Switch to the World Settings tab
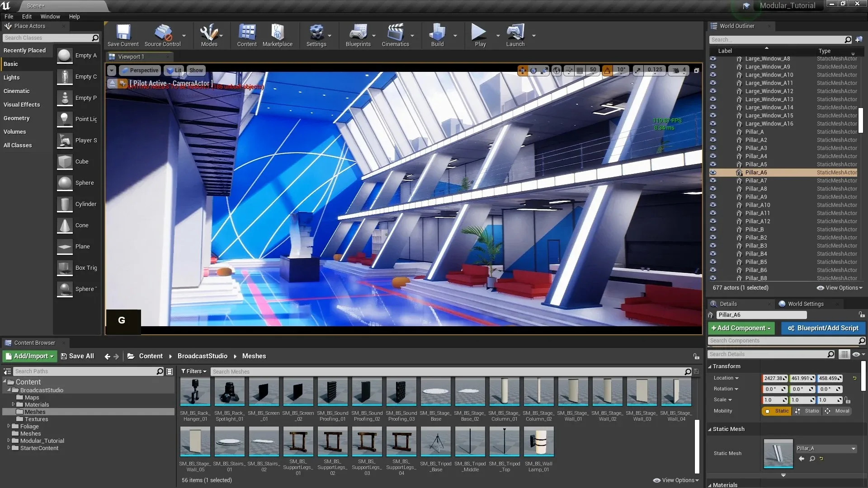The width and height of the screenshot is (868, 488). coord(805,304)
